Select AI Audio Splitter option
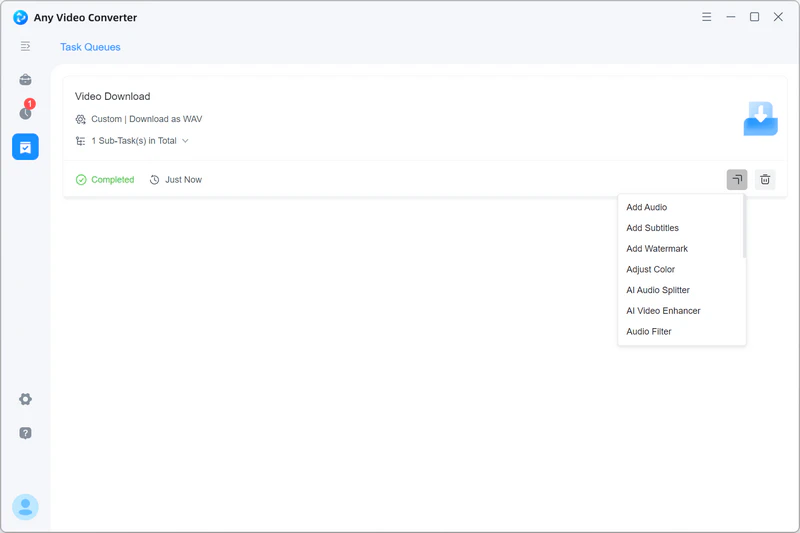The image size is (800, 533). pos(658,290)
